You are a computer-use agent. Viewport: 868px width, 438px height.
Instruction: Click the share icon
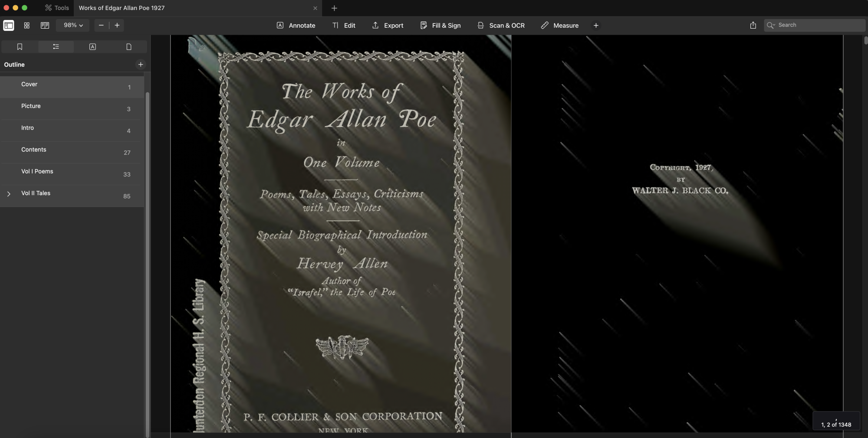753,25
